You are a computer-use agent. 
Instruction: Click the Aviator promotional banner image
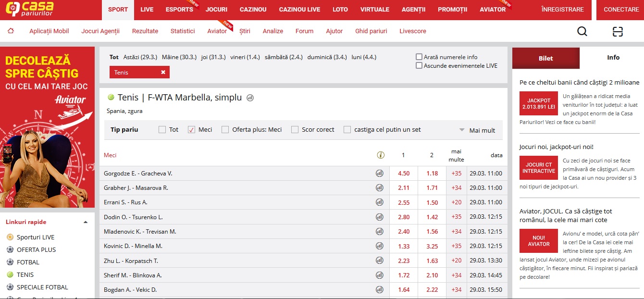tap(48, 127)
